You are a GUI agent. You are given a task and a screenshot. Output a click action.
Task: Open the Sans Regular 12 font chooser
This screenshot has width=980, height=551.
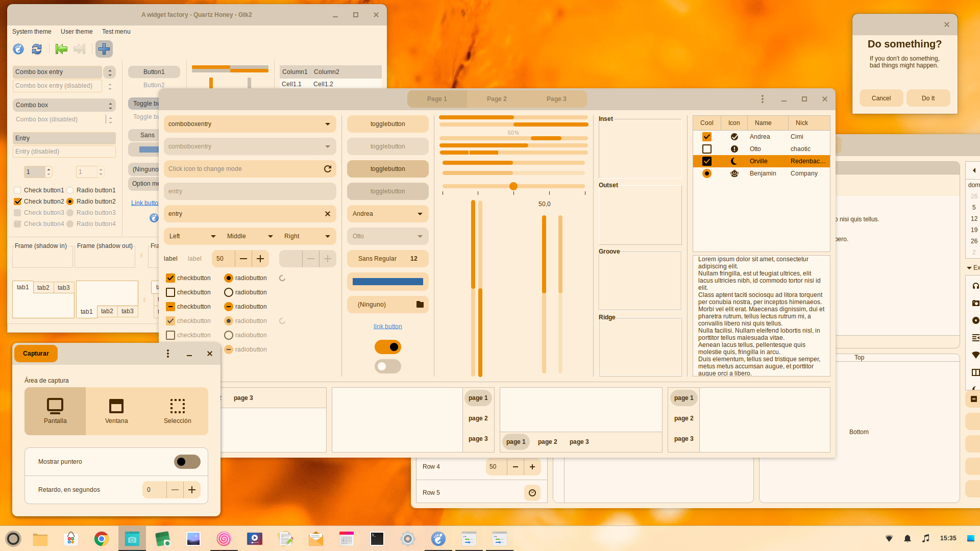(x=388, y=259)
